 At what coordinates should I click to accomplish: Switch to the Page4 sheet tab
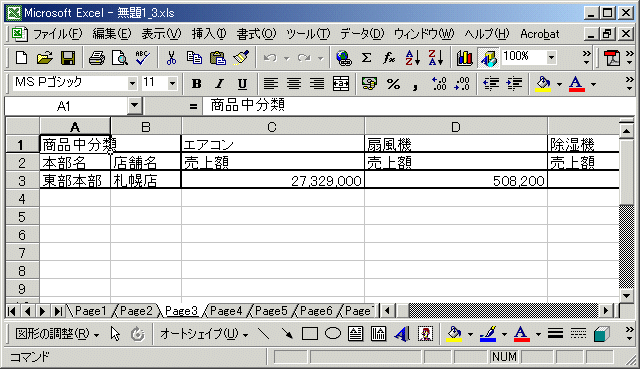click(226, 311)
